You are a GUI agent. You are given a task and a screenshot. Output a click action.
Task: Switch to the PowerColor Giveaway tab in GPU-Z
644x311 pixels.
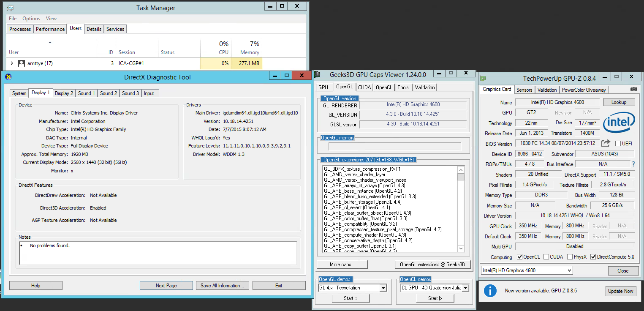point(584,90)
